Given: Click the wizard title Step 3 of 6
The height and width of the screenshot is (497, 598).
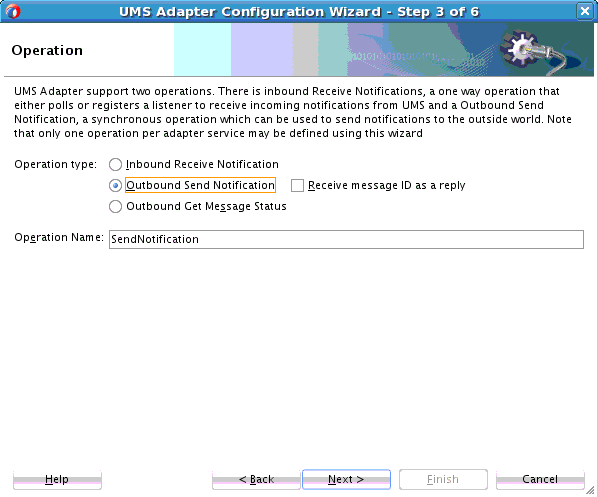Looking at the screenshot, I should (x=299, y=11).
